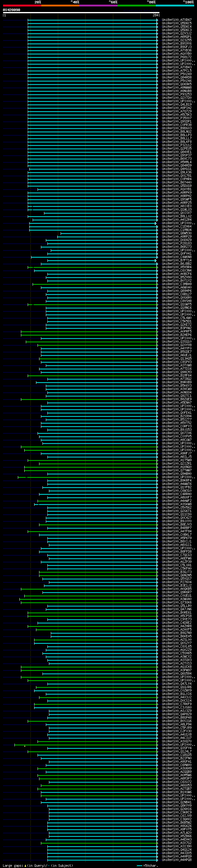197x868 pixels.
Task: Select the UniRef100_Q13AQ5 label
Action: [x=176, y=358]
